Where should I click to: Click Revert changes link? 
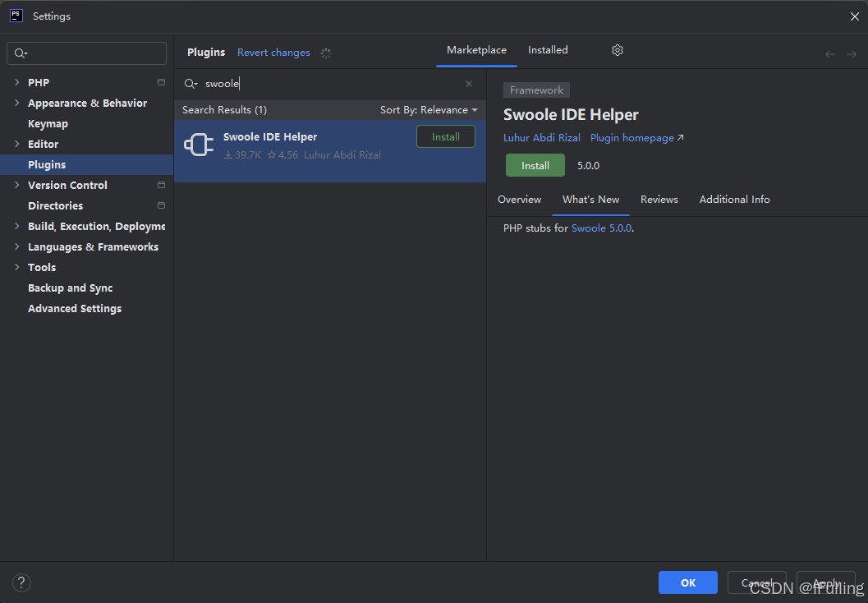(273, 53)
